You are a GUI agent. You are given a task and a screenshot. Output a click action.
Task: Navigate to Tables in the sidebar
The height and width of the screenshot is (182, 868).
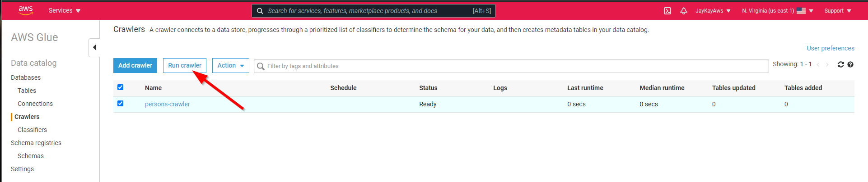coord(27,91)
